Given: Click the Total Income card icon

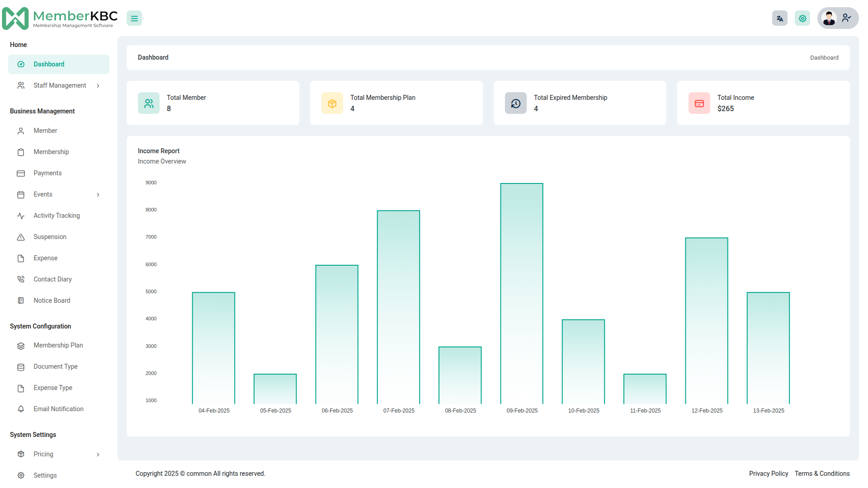Looking at the screenshot, I should click(x=699, y=103).
